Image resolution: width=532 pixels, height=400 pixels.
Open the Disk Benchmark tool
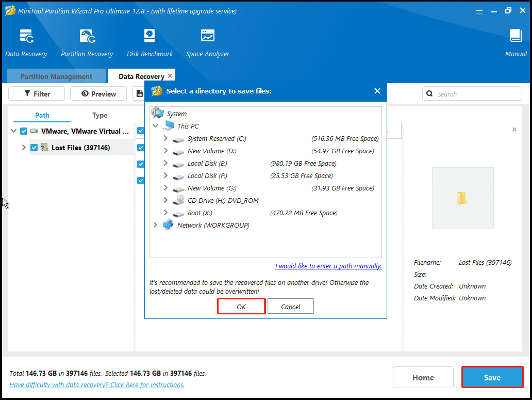149,36
